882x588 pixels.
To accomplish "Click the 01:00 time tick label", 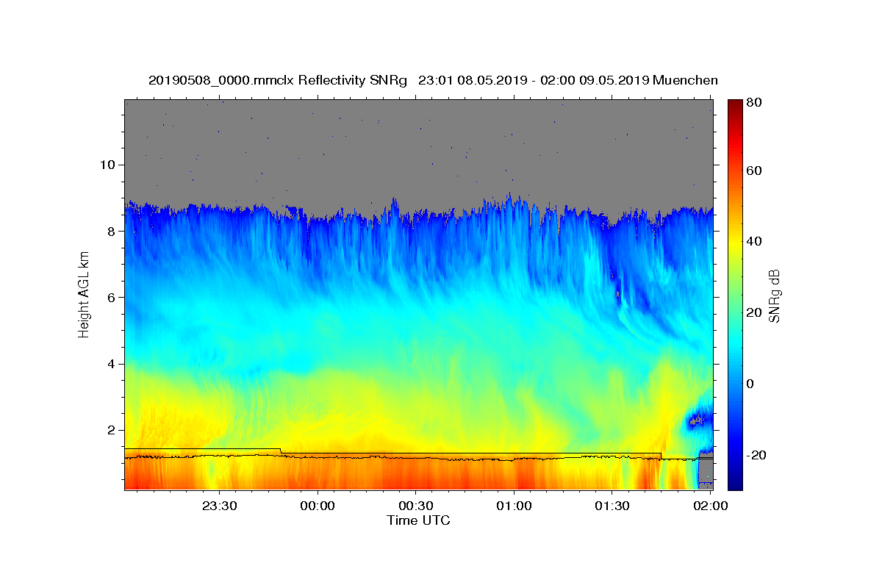I will (x=514, y=506).
